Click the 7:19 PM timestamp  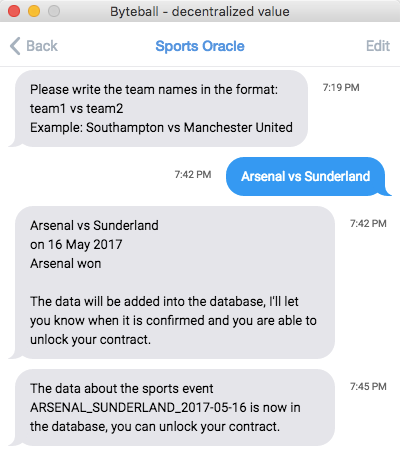341,88
